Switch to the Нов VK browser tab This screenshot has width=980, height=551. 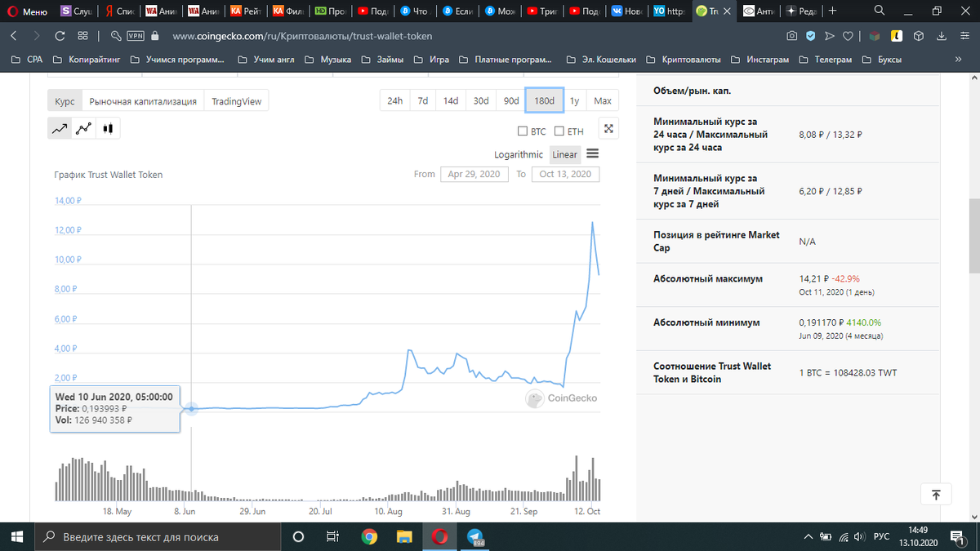pyautogui.click(x=626, y=11)
